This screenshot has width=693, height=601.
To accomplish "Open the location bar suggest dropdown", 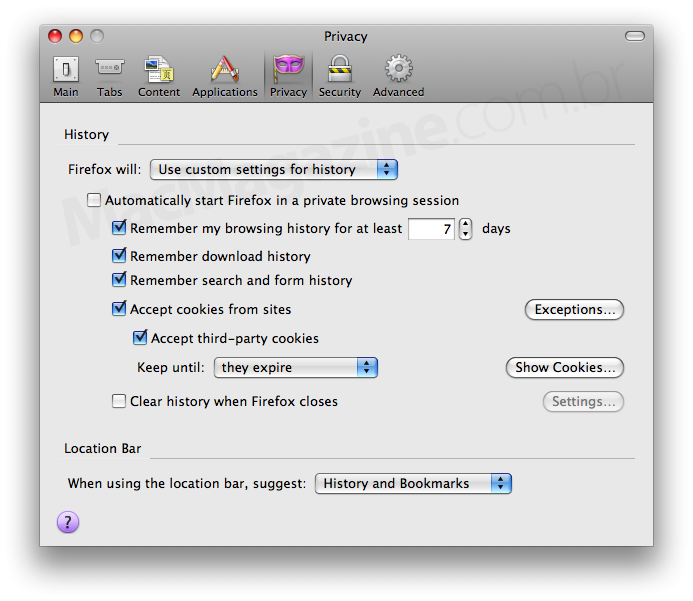I will (x=413, y=483).
